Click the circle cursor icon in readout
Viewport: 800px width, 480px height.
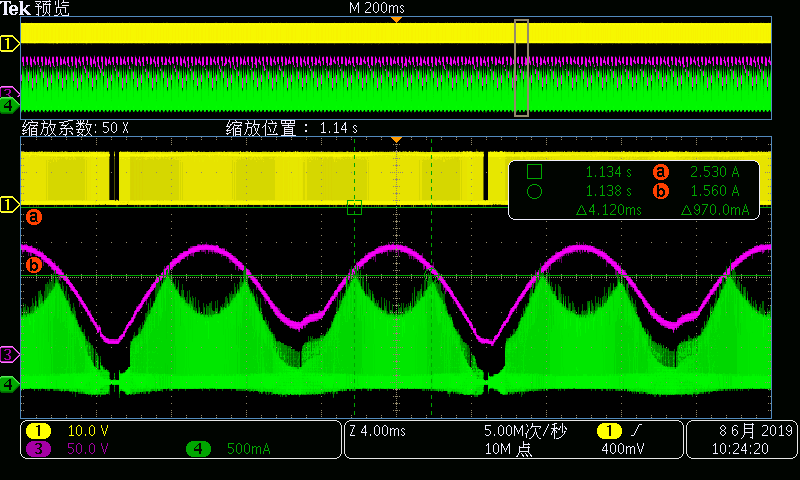[x=534, y=191]
